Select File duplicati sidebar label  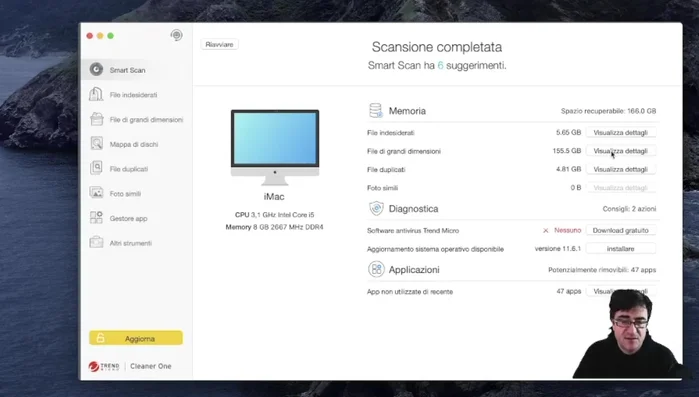click(x=129, y=169)
